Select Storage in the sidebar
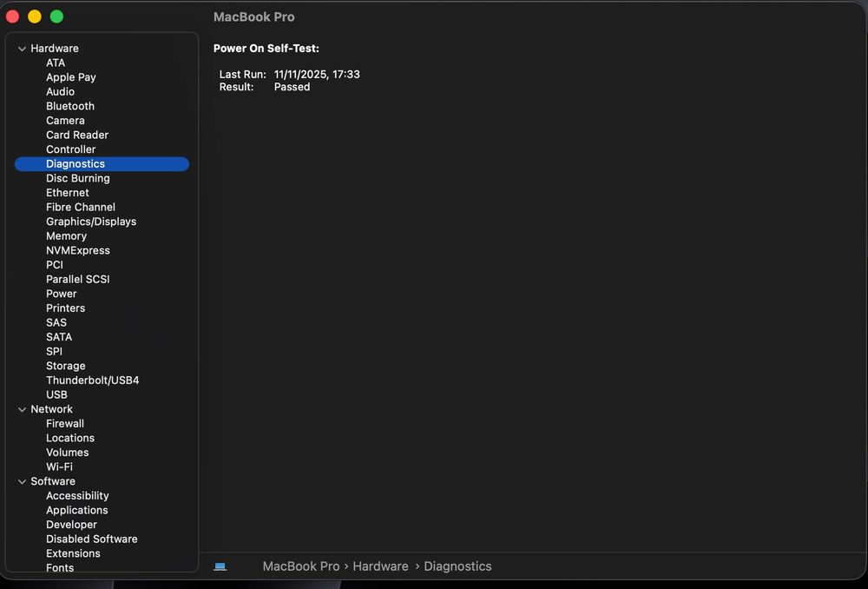 point(65,366)
